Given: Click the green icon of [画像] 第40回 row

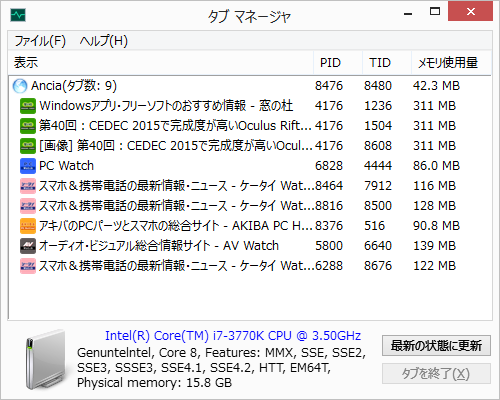Looking at the screenshot, I should pos(28,146).
